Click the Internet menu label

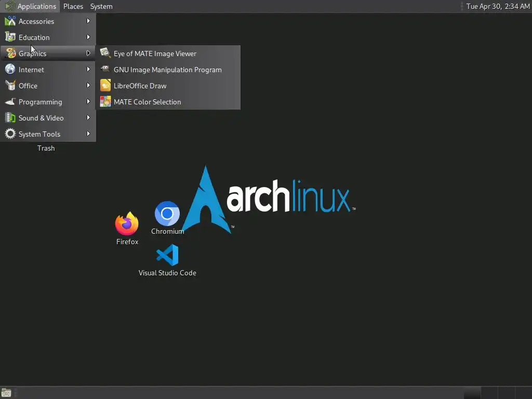(31, 70)
